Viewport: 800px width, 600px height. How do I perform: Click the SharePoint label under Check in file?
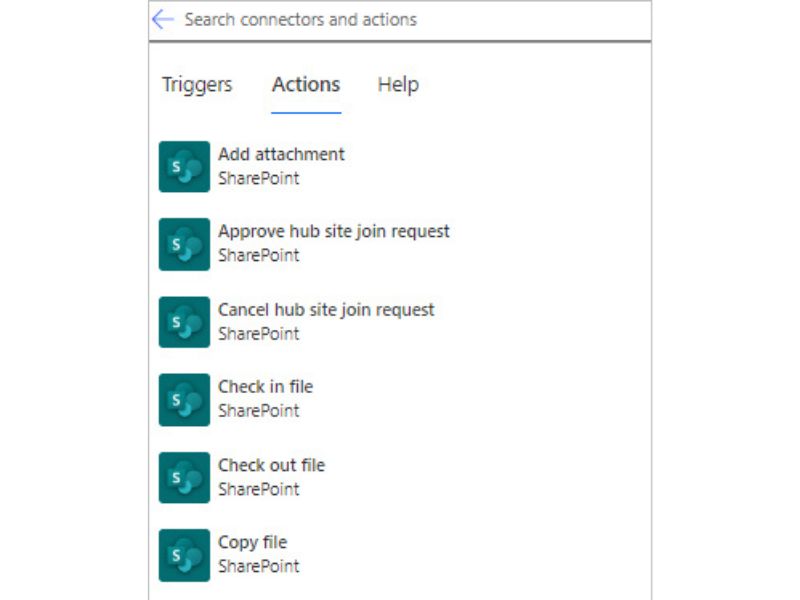point(258,411)
